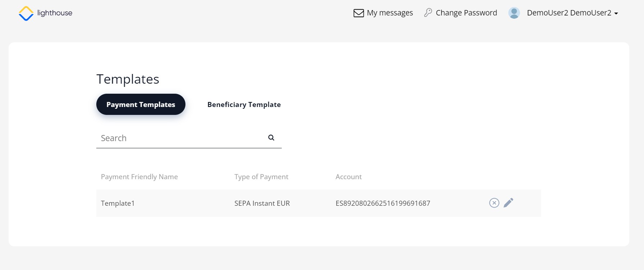Click the magnifier search icon

pos(271,138)
